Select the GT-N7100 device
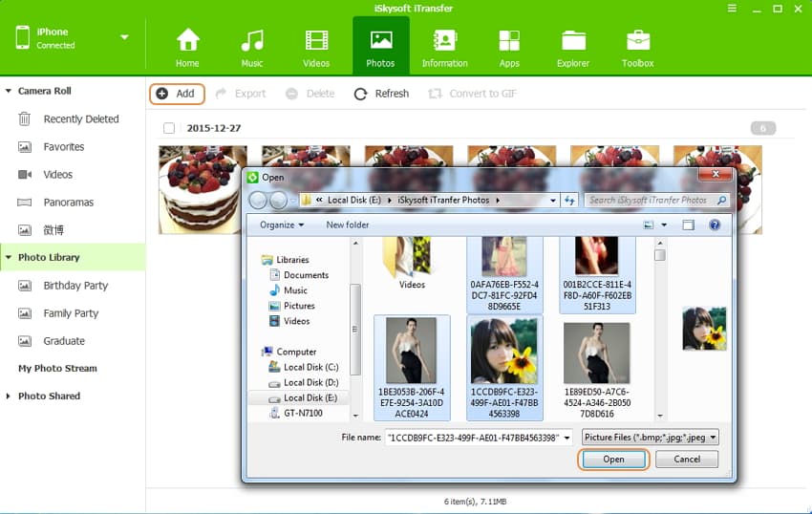 pos(303,413)
